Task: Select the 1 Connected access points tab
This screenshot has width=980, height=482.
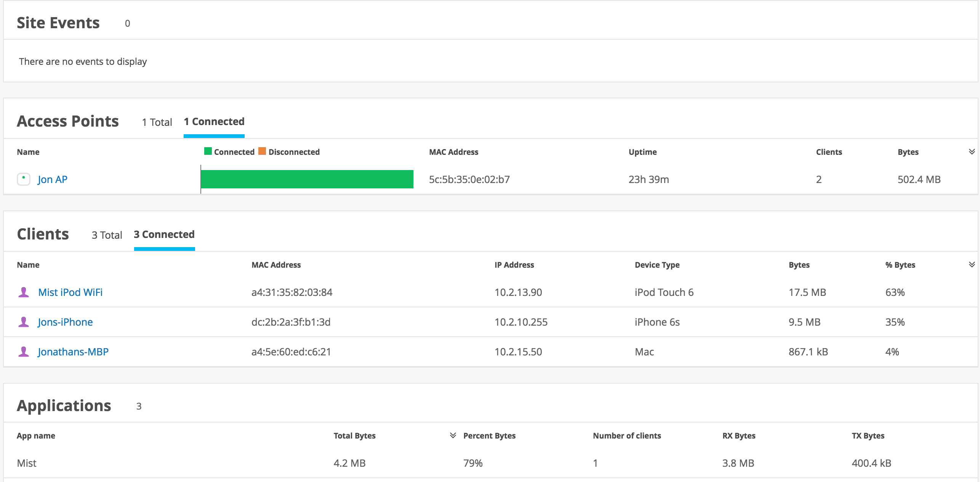Action: point(214,122)
